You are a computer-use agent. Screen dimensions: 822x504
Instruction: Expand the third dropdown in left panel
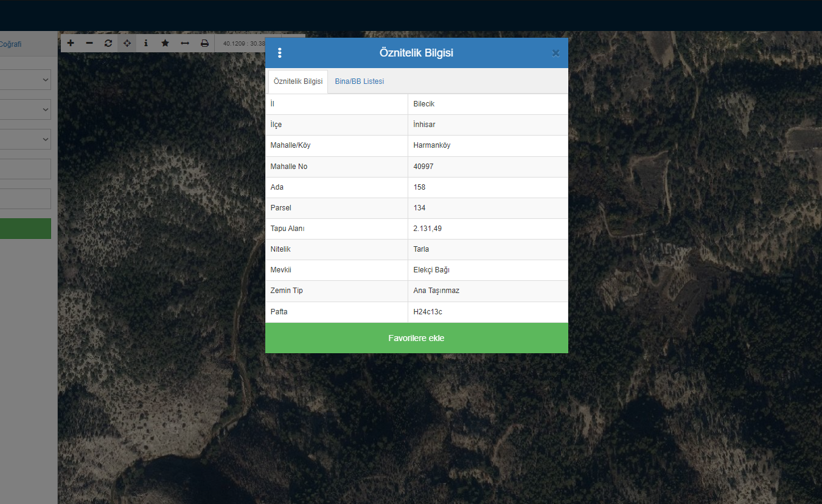click(x=26, y=139)
